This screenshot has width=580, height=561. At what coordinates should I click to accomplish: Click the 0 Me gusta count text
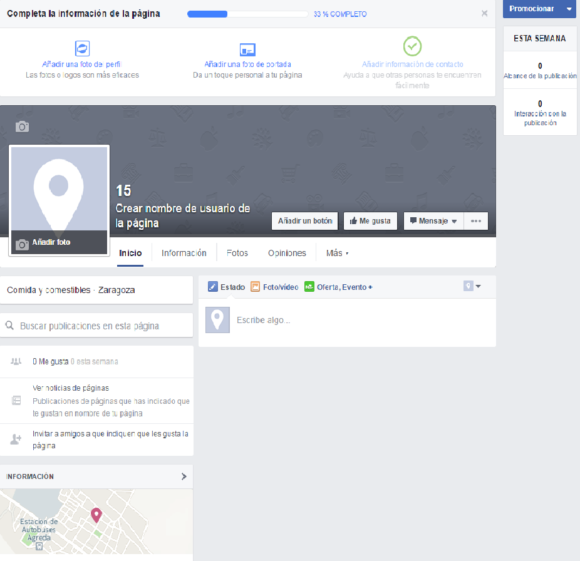coord(50,361)
